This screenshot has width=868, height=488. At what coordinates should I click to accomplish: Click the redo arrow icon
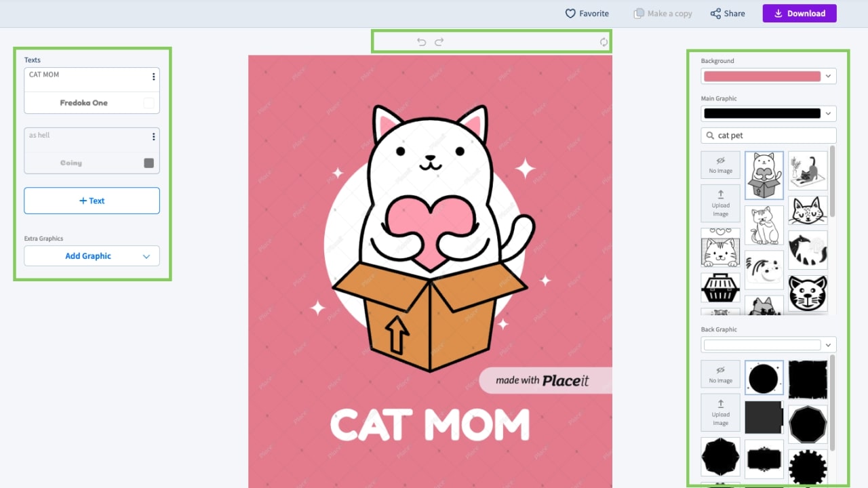(439, 42)
